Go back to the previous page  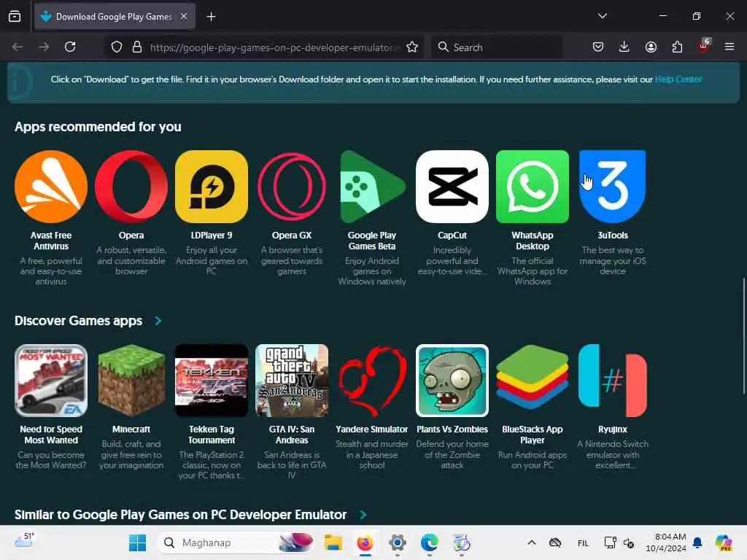tap(18, 47)
